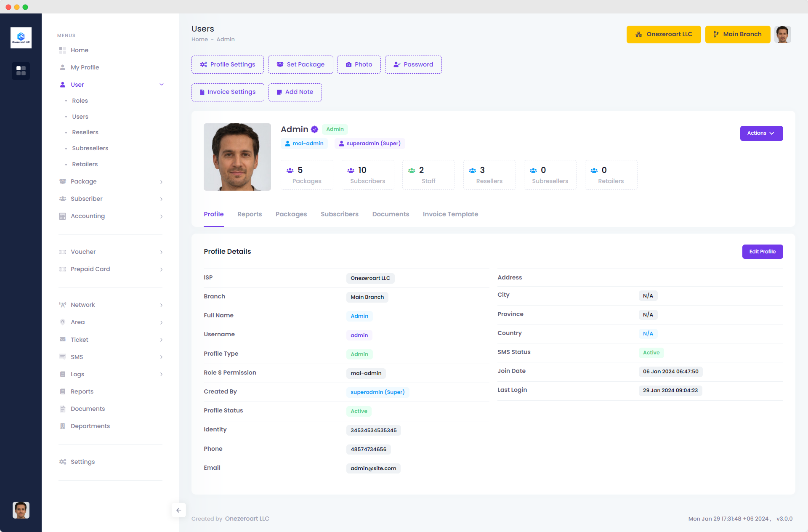
Task: Expand the Subscriber menu chevron
Action: point(161,199)
